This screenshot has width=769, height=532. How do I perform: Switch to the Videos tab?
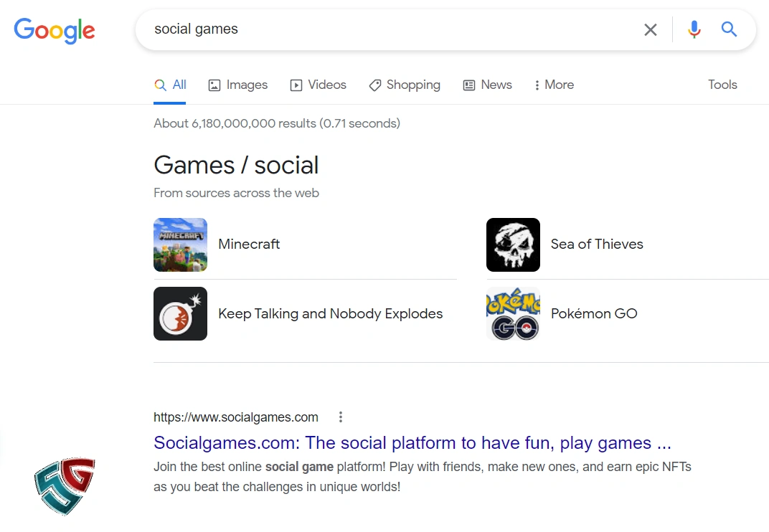pos(319,85)
